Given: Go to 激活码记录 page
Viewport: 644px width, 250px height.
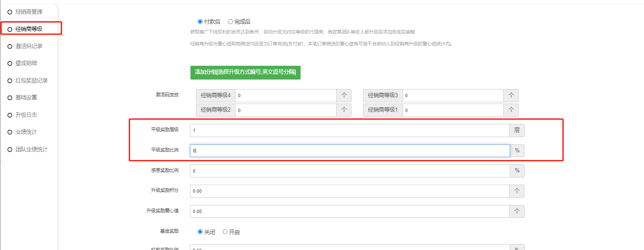Looking at the screenshot, I should (28, 46).
